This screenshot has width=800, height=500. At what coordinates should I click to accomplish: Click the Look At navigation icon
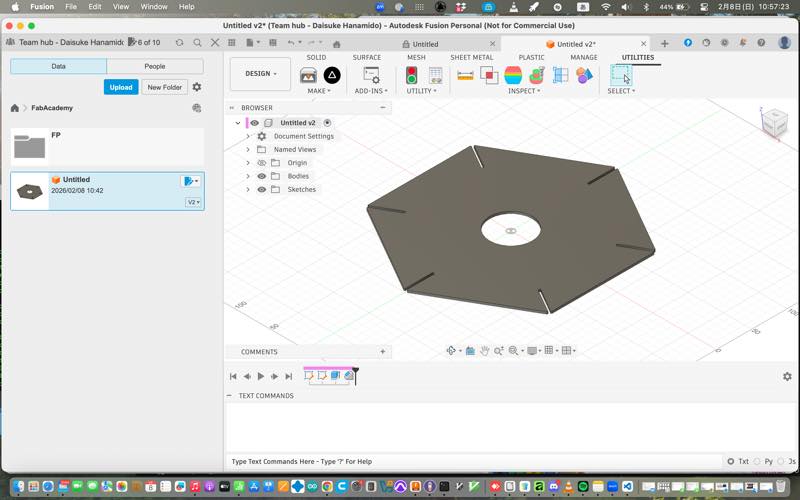tap(470, 351)
